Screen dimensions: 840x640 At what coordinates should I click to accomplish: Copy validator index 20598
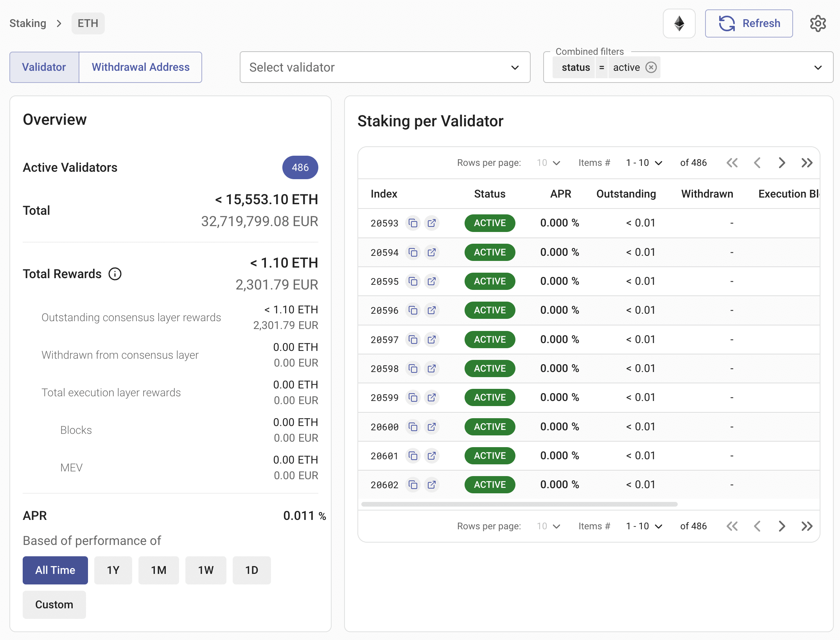[413, 369]
